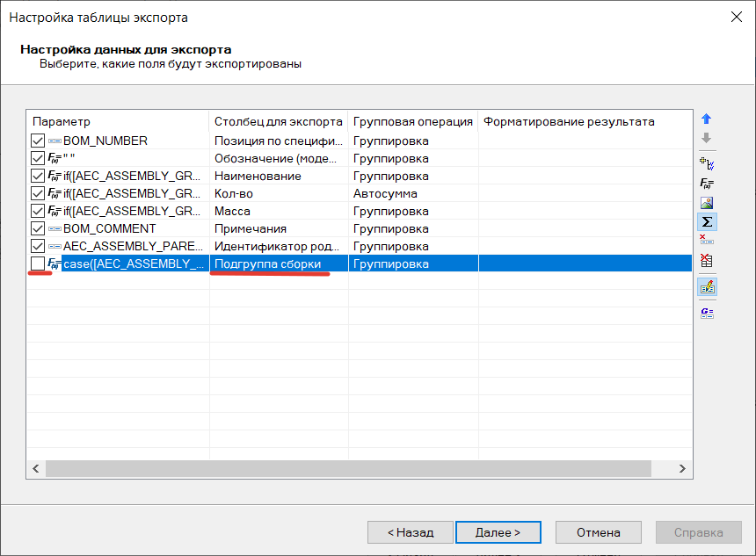The width and height of the screenshot is (756, 556).
Task: Enable checkbox for case([AEC_ASSEMBLY_ row
Action: tap(37, 264)
